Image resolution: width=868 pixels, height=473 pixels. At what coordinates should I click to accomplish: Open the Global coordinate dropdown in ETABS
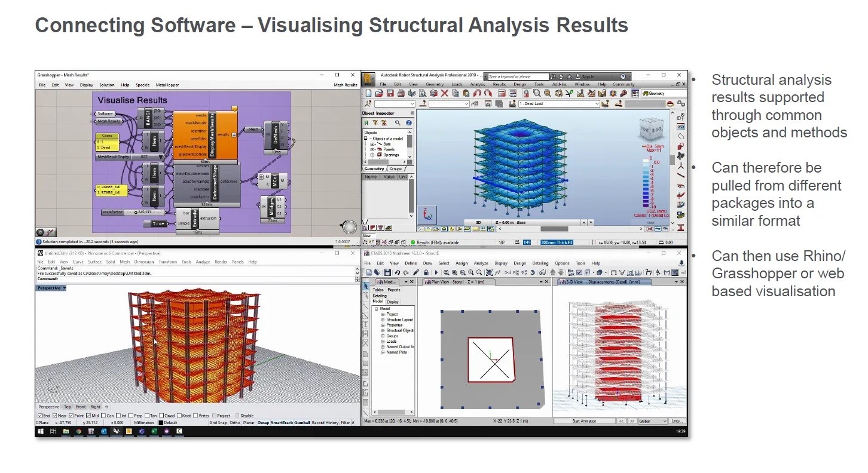tap(652, 421)
